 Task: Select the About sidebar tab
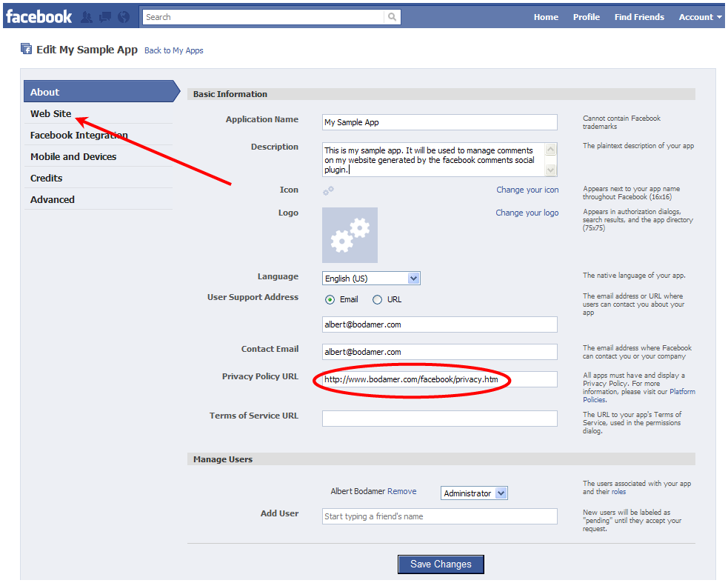(x=101, y=92)
